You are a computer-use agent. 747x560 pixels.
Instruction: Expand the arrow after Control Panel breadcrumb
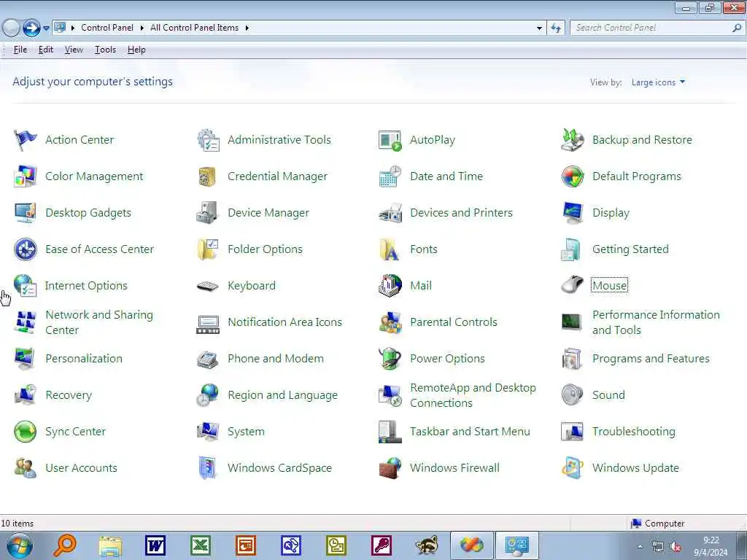[x=142, y=28]
